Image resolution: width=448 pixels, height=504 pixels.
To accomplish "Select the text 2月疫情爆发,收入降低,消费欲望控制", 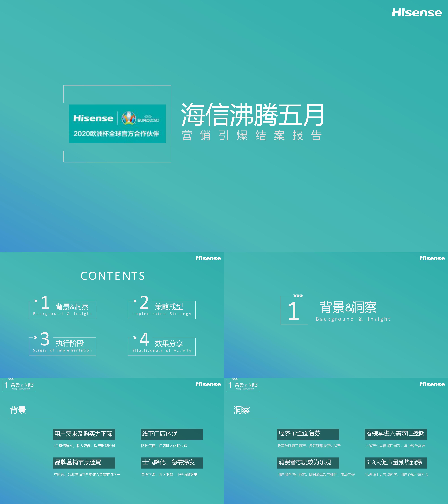I will point(84,446).
